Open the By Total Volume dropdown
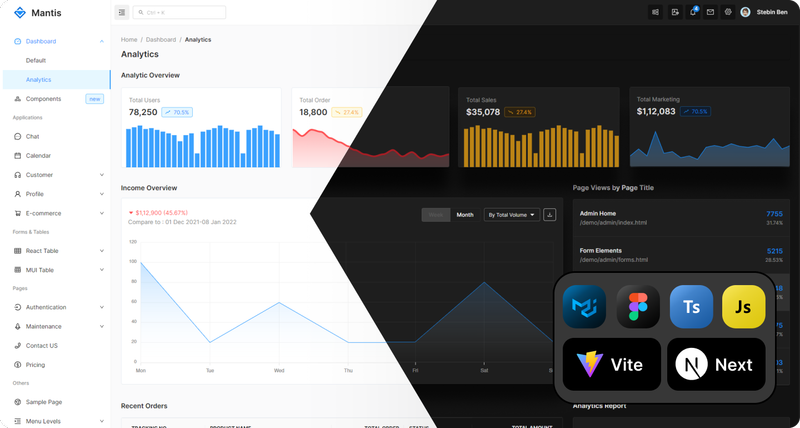The width and height of the screenshot is (800, 428). pyautogui.click(x=512, y=215)
